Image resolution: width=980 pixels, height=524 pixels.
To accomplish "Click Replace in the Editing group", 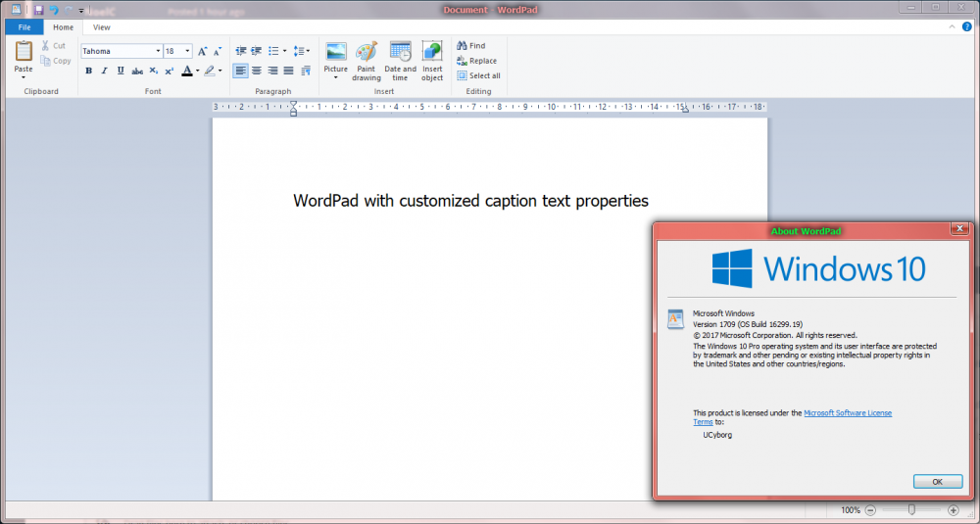I will [476, 61].
